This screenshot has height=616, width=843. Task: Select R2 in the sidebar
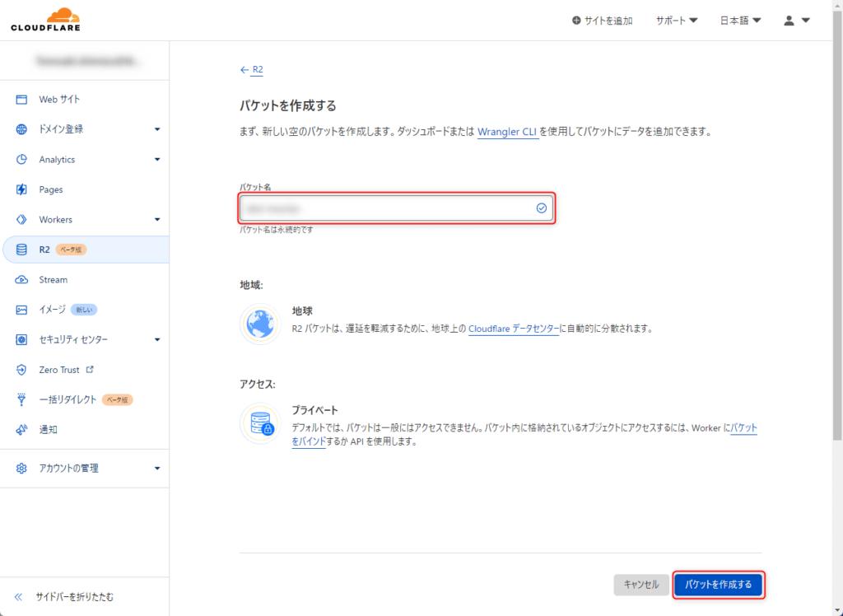coord(86,250)
